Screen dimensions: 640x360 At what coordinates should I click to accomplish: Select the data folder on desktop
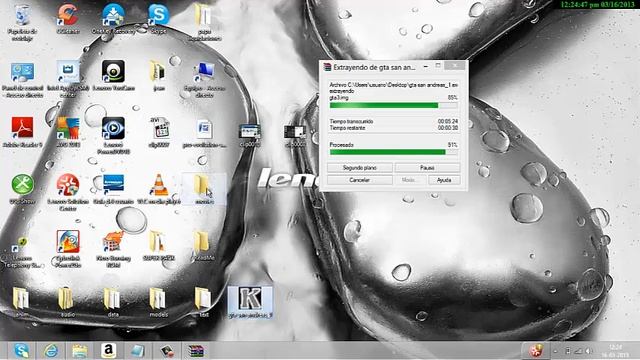point(113,302)
